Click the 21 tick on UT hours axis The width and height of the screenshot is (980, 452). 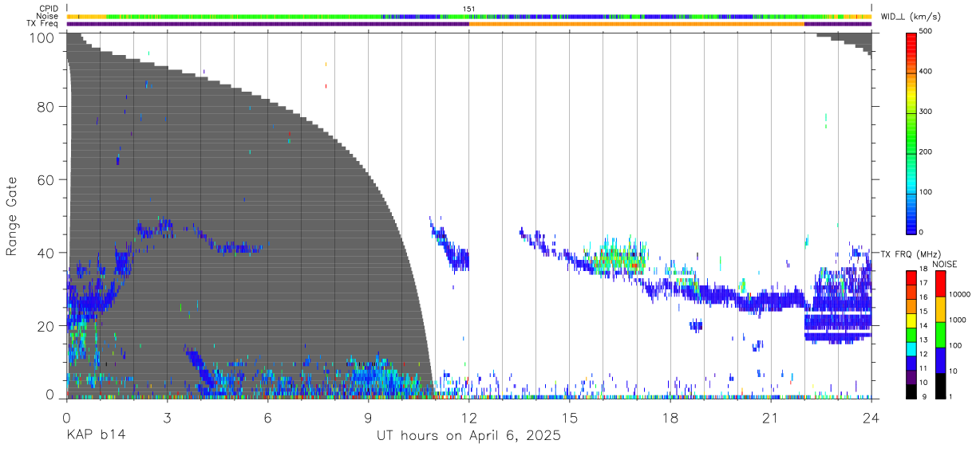pyautogui.click(x=771, y=417)
